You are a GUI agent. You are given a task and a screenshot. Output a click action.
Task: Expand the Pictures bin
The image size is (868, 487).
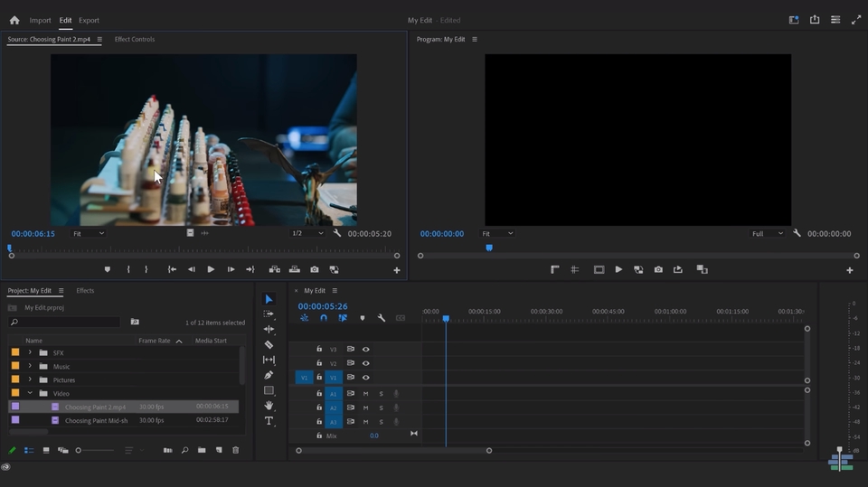coord(30,379)
